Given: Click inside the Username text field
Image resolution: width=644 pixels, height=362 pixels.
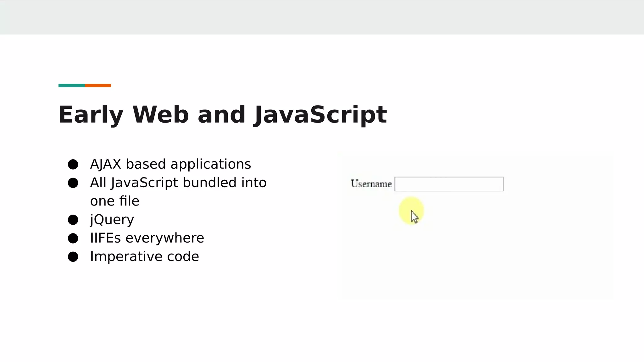Looking at the screenshot, I should tap(449, 184).
